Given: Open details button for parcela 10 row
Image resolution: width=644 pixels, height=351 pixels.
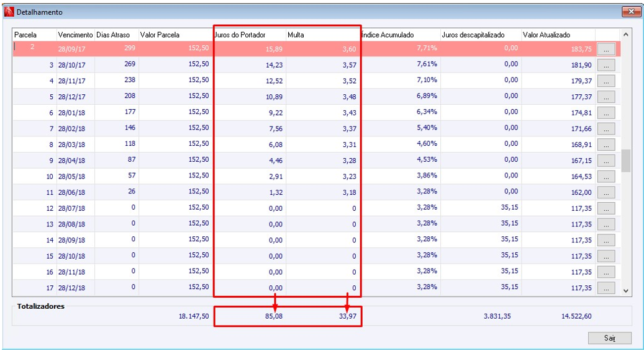Looking at the screenshot, I should pos(606,176).
